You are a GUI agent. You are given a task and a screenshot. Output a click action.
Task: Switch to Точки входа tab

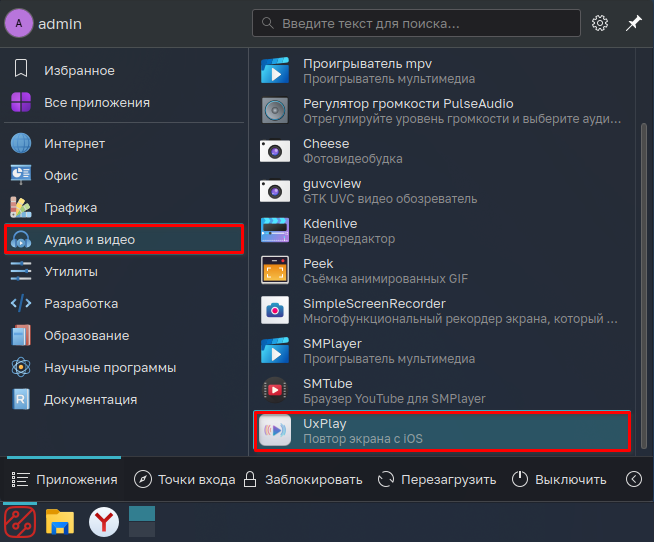pos(185,479)
